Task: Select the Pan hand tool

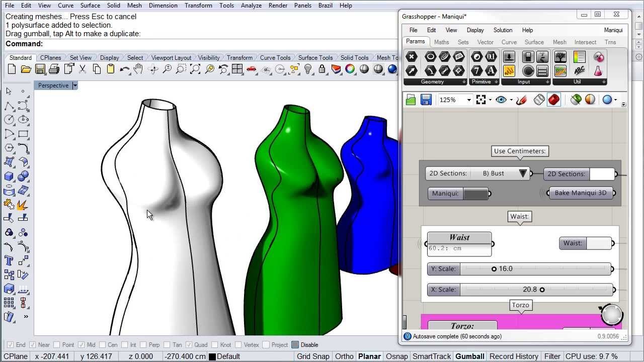Action: point(138,69)
